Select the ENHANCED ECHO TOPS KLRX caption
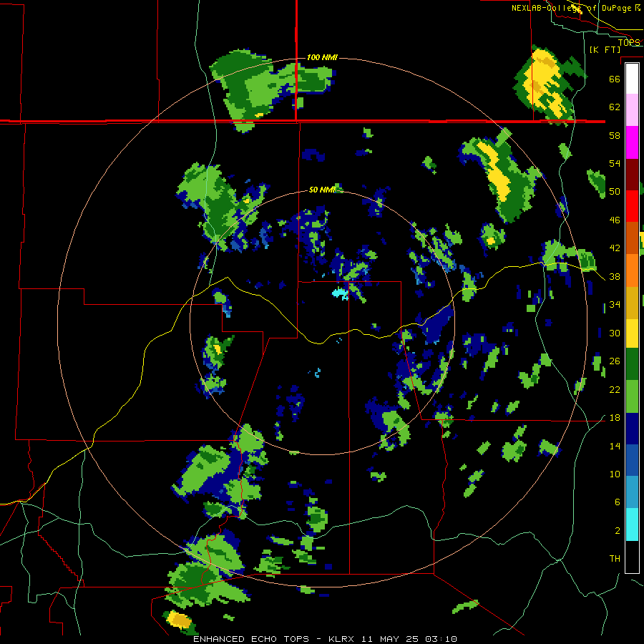The image size is (644, 644). pyautogui.click(x=325, y=639)
